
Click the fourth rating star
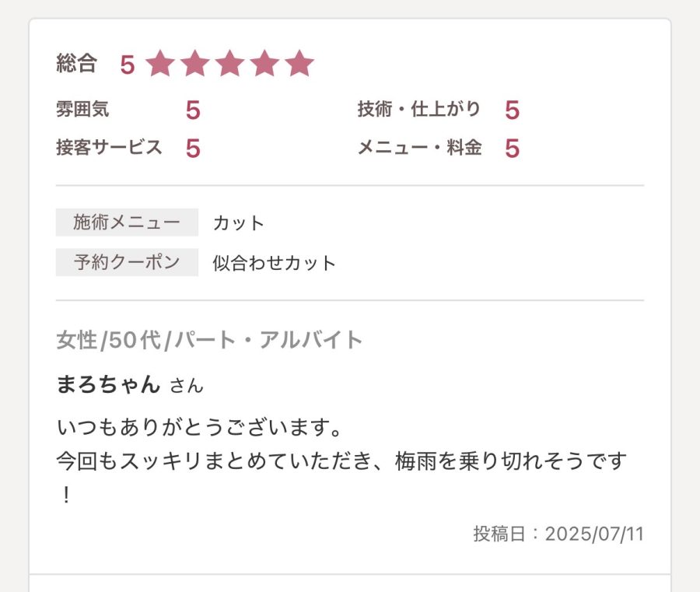point(264,64)
